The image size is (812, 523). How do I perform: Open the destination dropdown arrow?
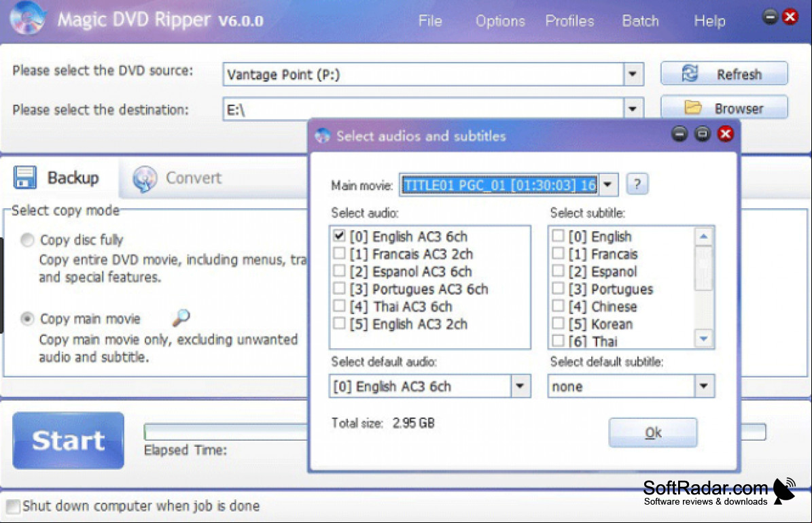tap(633, 109)
